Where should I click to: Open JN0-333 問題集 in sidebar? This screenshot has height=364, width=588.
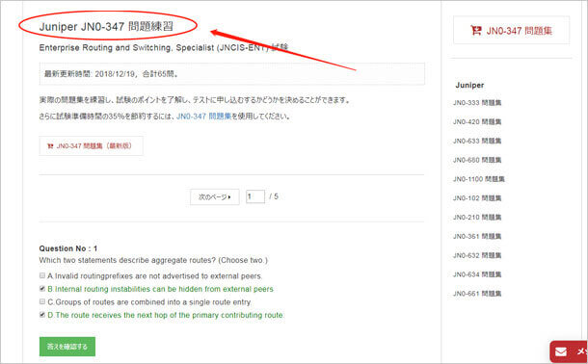(477, 103)
